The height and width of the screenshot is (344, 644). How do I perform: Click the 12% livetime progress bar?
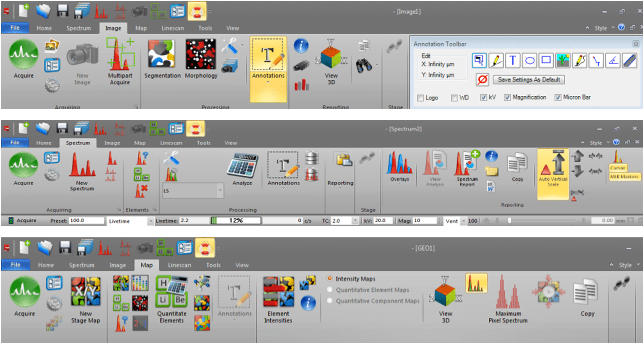236,221
